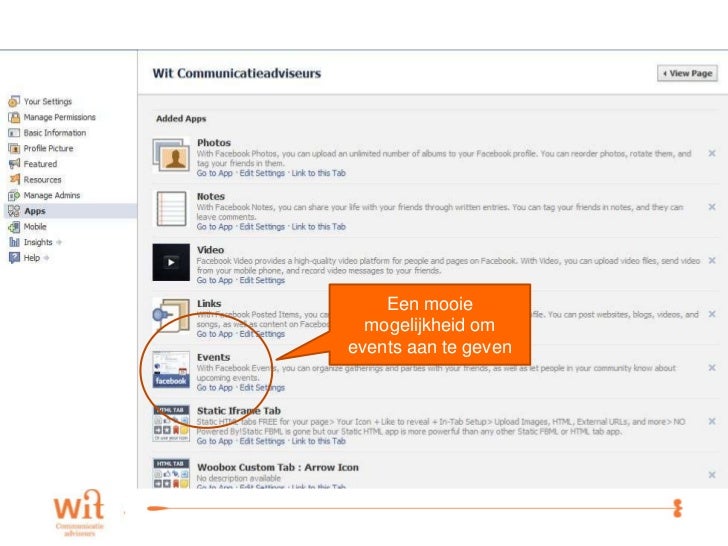Click Edit Settings under Photos
728x546 pixels.
click(x=262, y=173)
